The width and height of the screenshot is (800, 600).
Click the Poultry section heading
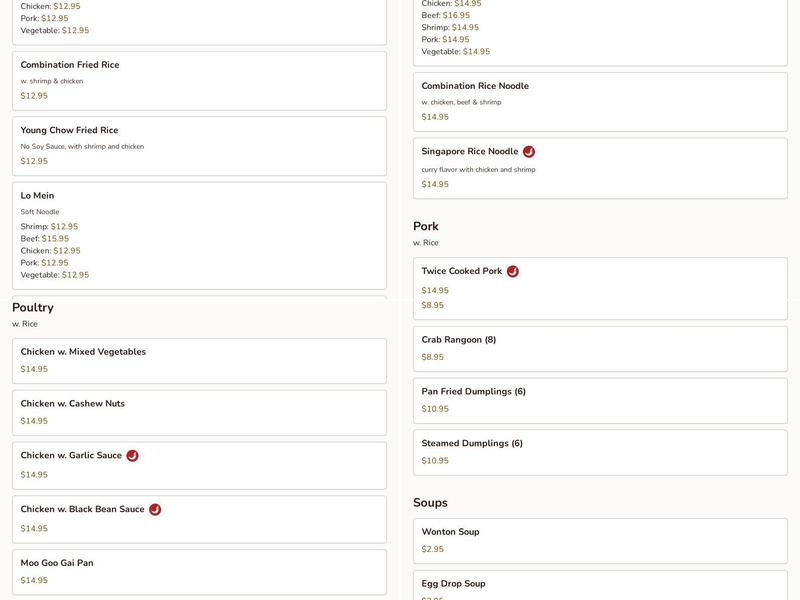pyautogui.click(x=33, y=308)
